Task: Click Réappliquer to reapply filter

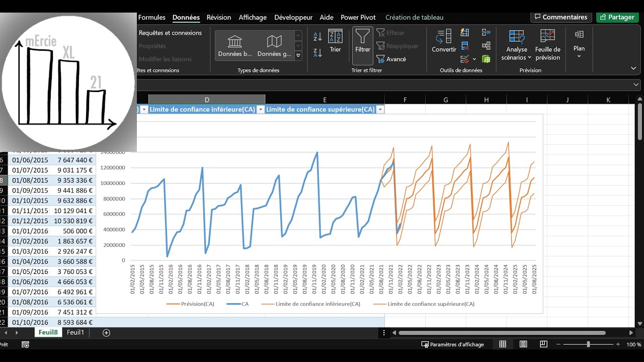Action: [397, 46]
